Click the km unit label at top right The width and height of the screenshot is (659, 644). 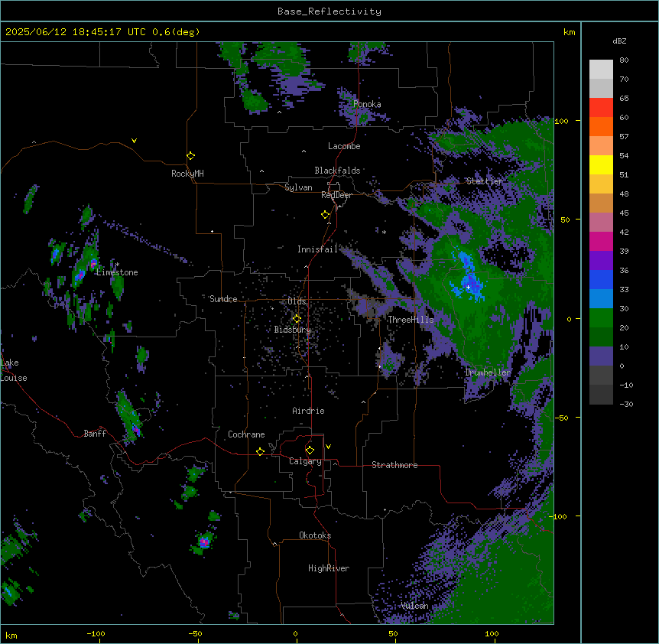coord(570,32)
